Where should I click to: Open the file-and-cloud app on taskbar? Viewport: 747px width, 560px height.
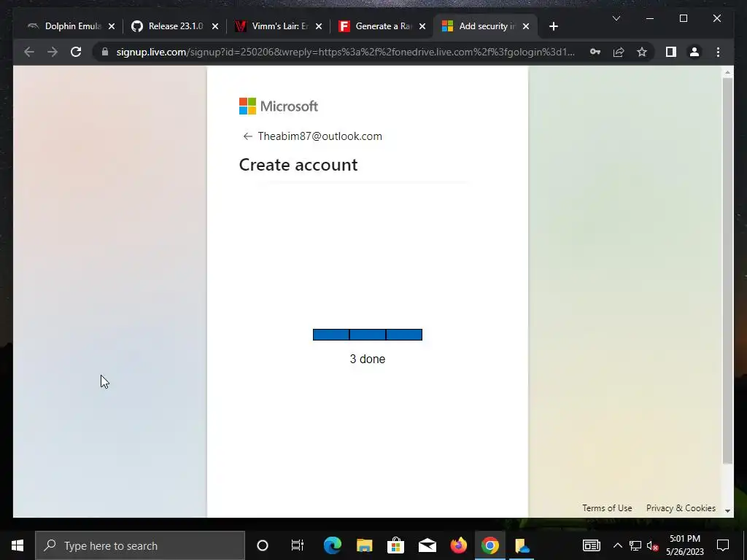[522, 545]
